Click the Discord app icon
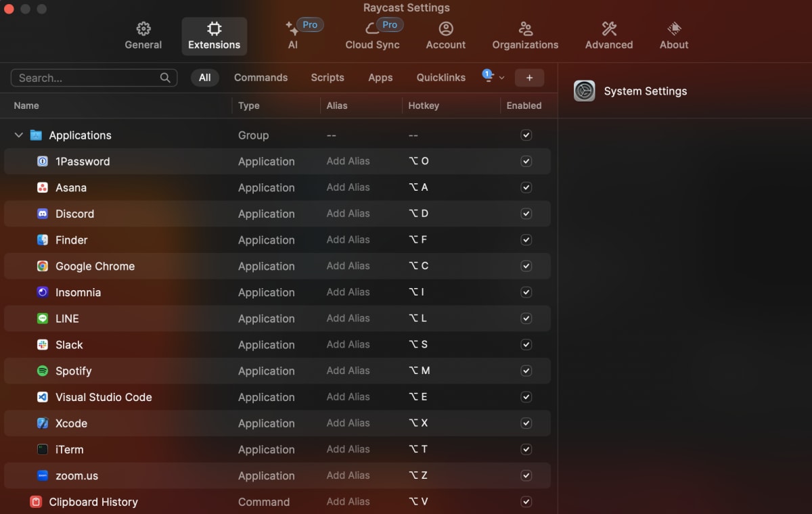The width and height of the screenshot is (812, 514). [43, 214]
